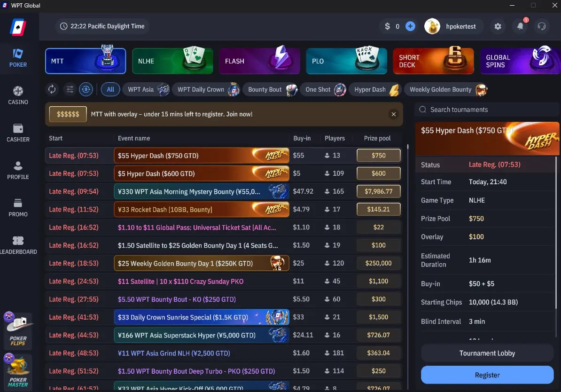
Task: Open the Leaderboard page
Action: [18, 245]
